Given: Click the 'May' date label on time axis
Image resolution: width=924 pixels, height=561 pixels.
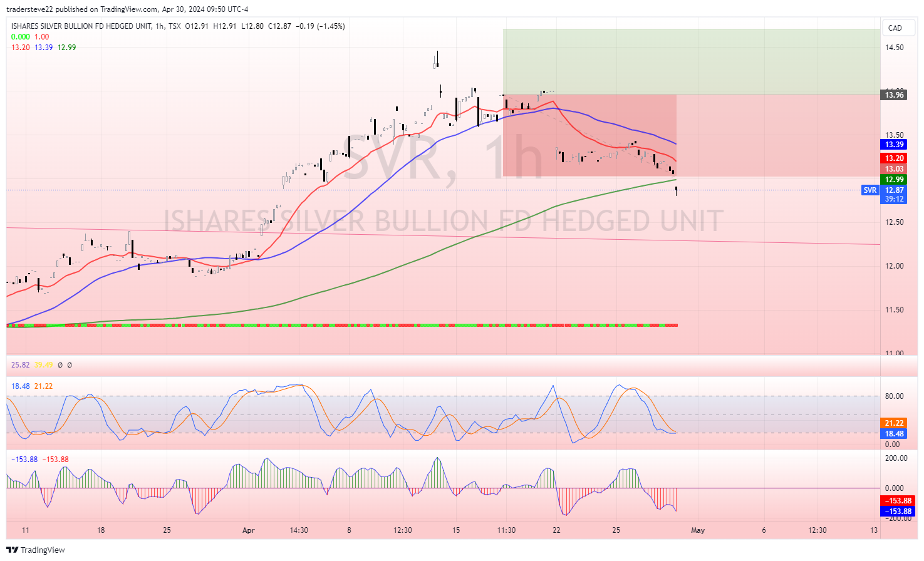Looking at the screenshot, I should pyautogui.click(x=698, y=530).
